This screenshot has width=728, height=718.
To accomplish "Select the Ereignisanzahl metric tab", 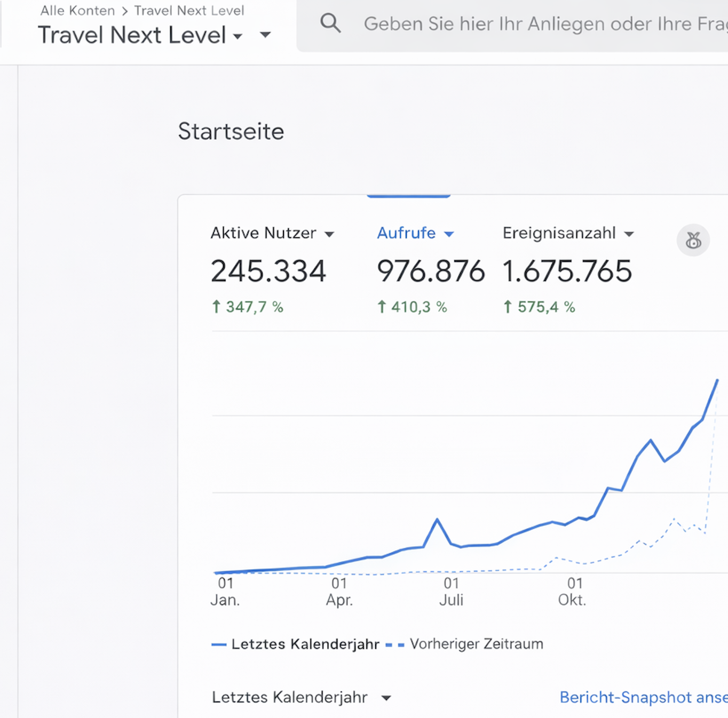I will tap(559, 233).
